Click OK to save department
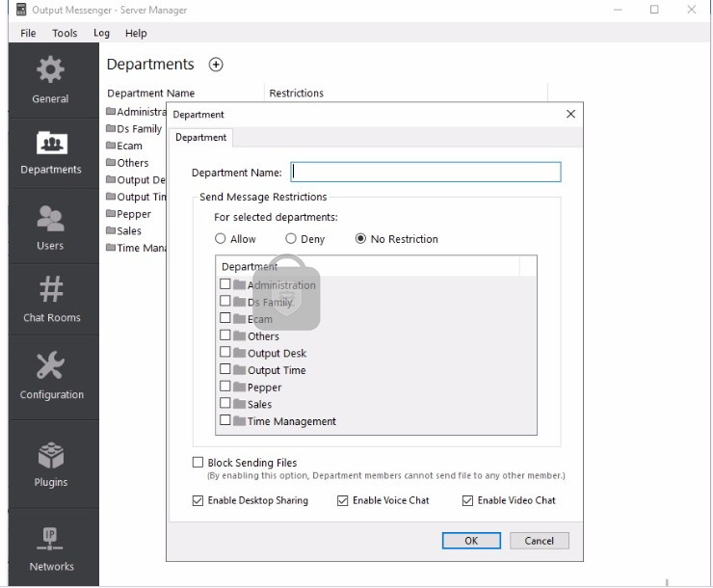This screenshot has width=713, height=588. 471,541
